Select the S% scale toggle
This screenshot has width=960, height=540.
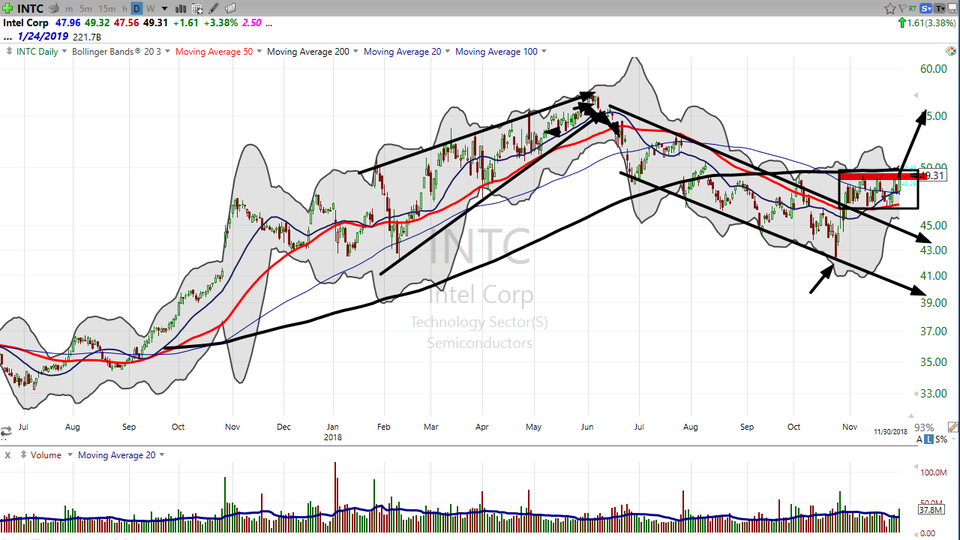pyautogui.click(x=942, y=439)
